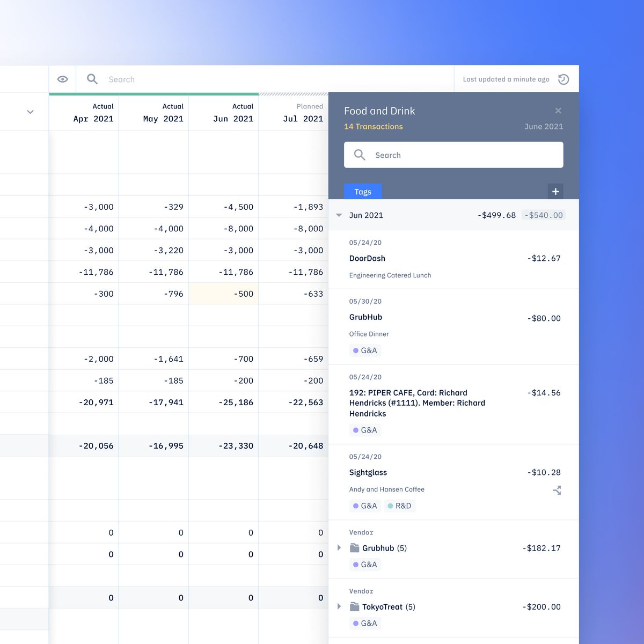
Task: Select the -1,641 cell in May 2021
Action: 153,358
